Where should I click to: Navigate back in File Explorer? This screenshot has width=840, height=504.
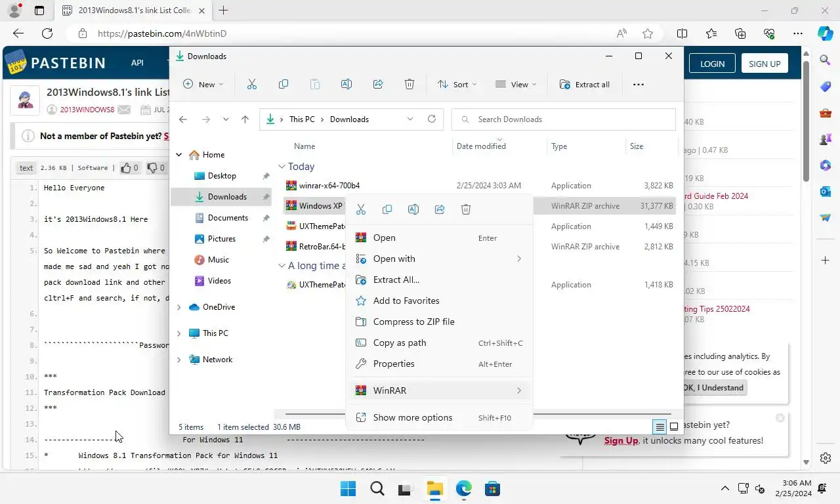tap(183, 119)
